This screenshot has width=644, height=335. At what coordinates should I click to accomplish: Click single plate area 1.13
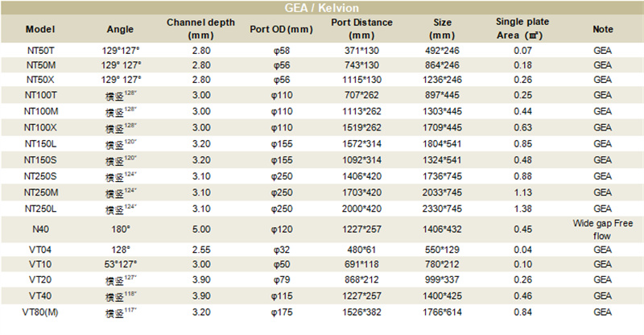(522, 192)
